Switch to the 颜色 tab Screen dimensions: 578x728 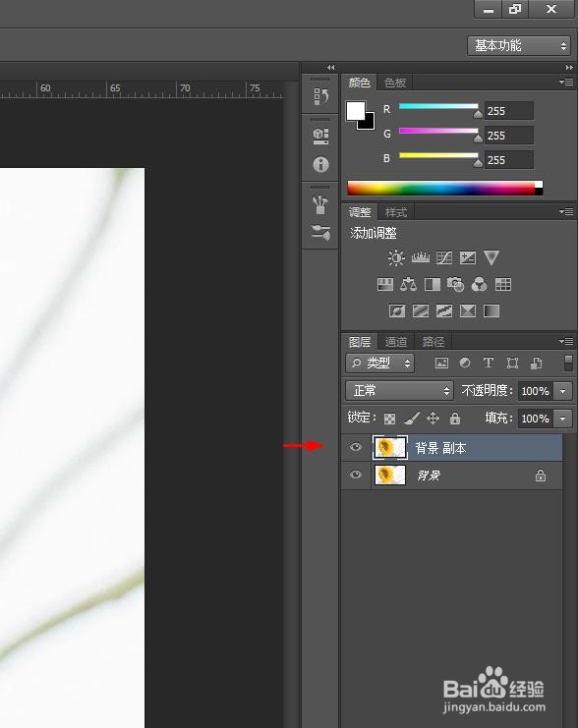pos(359,83)
